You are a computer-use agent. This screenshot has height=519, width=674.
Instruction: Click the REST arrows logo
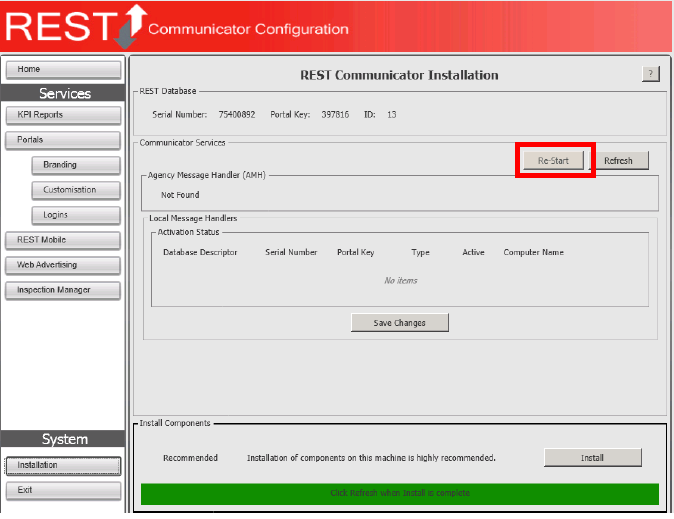131,26
